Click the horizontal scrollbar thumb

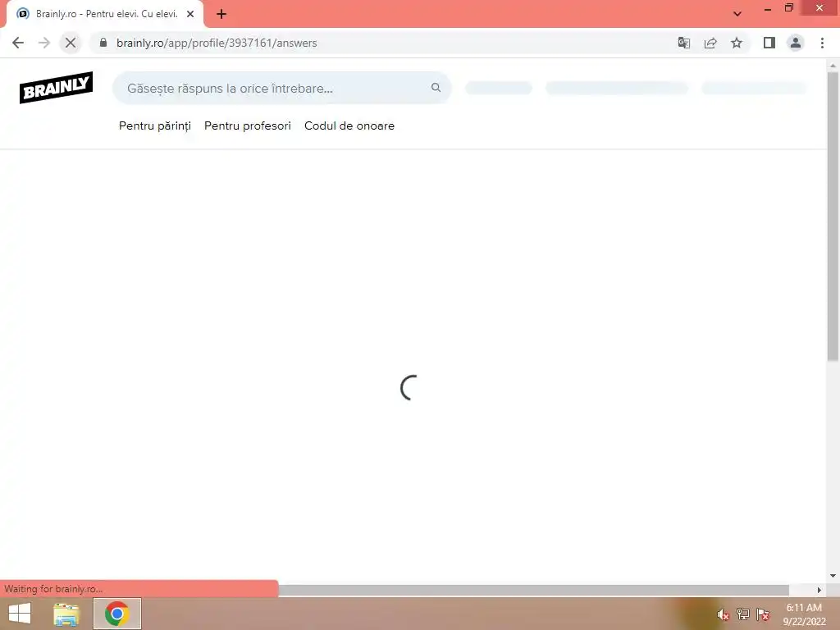click(533, 590)
